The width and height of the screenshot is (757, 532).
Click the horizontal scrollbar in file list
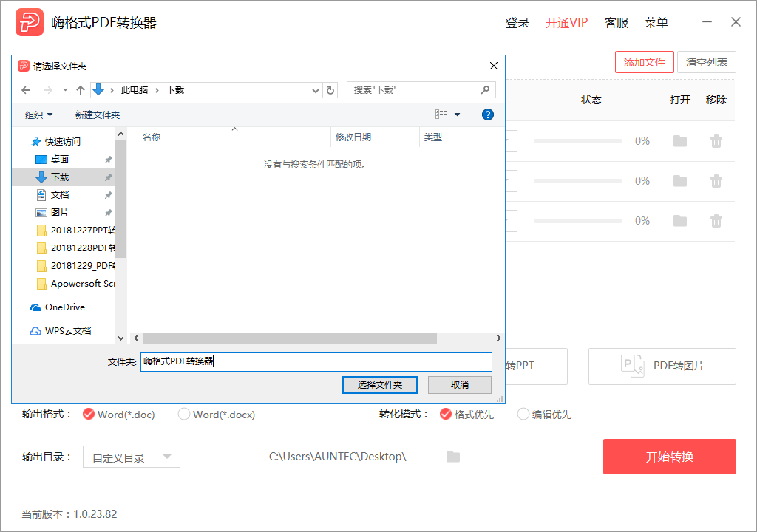(290, 338)
